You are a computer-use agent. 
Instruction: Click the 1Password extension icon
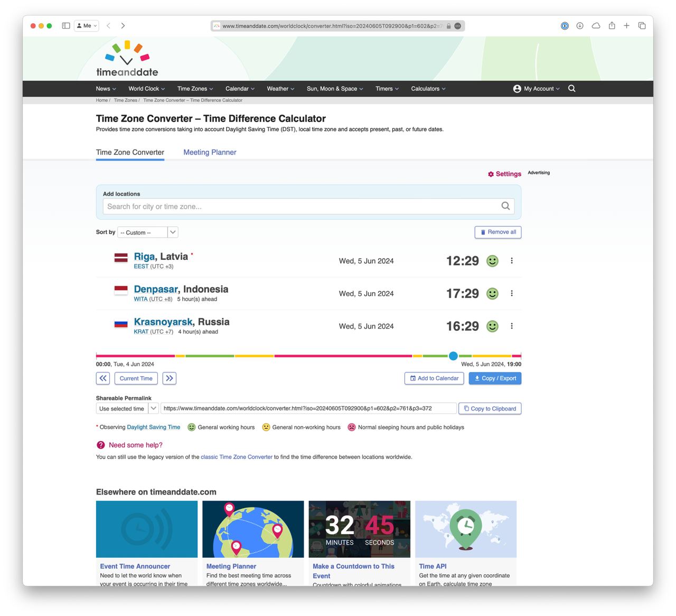click(x=565, y=25)
